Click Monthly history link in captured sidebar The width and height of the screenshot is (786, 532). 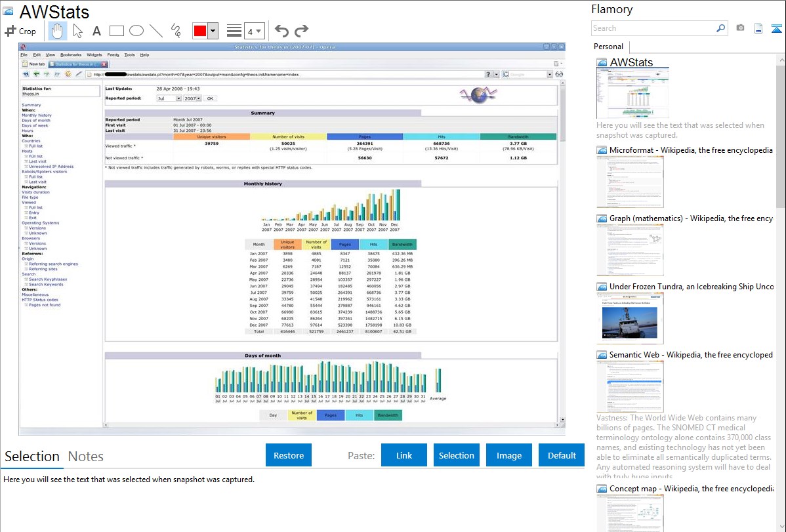coord(37,115)
